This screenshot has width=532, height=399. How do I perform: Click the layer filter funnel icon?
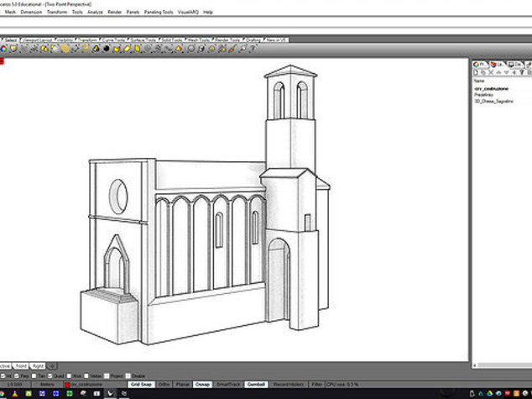[x=522, y=72]
